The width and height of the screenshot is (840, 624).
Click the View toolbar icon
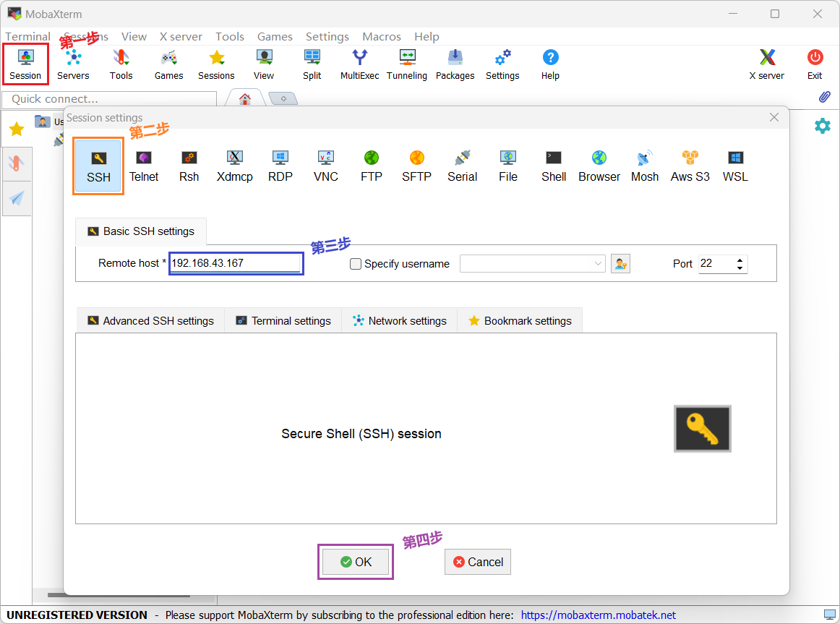264,64
